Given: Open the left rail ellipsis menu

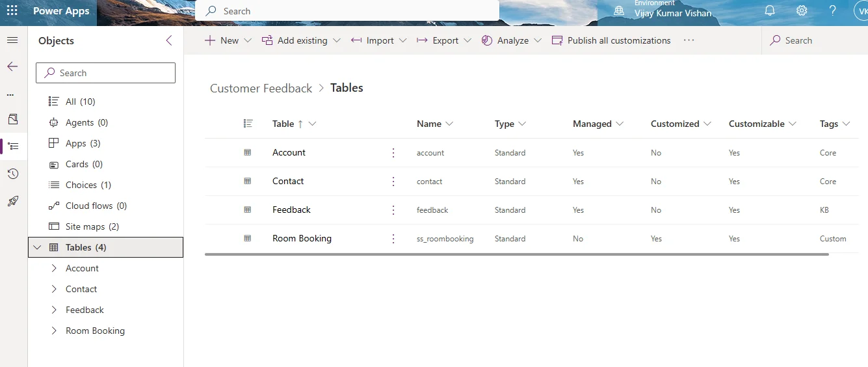Looking at the screenshot, I should coord(10,94).
